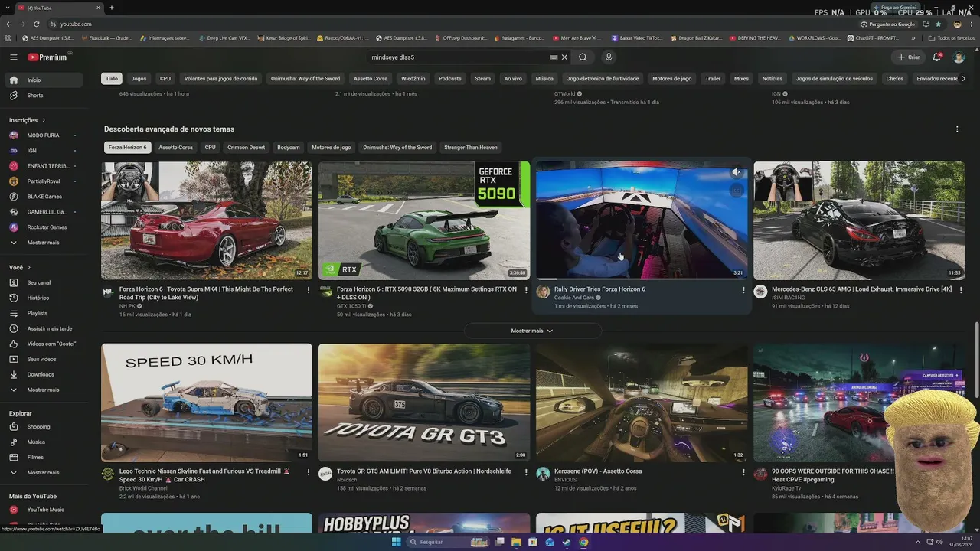Select the Bodycam topic chip
Image resolution: width=980 pixels, height=551 pixels.
coord(289,148)
